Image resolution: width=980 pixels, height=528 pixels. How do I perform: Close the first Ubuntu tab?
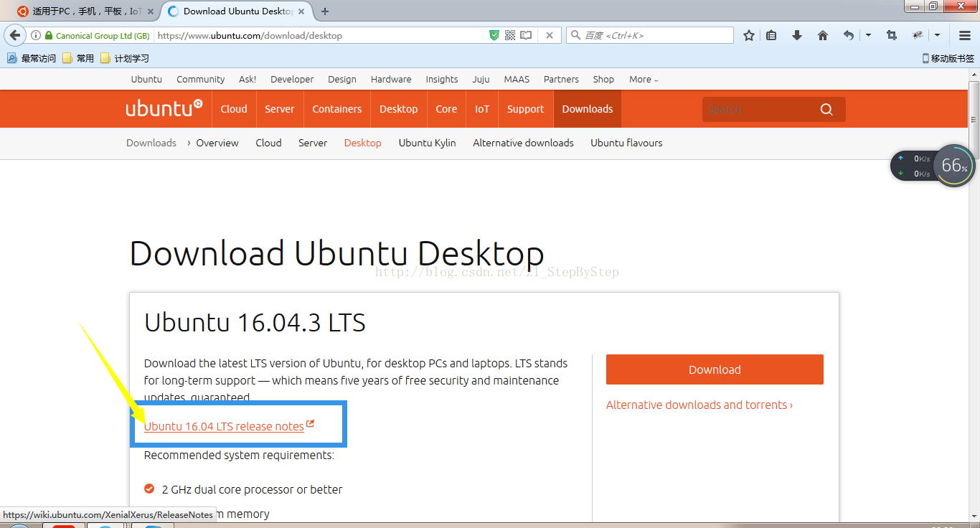(x=150, y=11)
